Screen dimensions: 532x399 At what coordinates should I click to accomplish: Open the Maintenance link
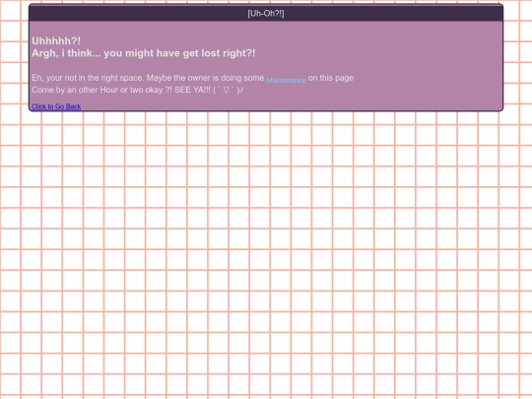pos(286,81)
